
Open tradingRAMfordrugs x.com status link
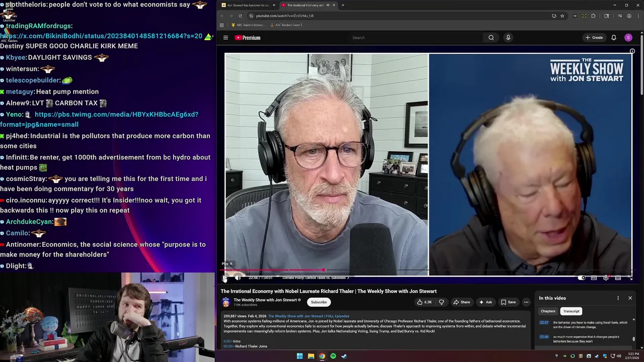pos(101,36)
